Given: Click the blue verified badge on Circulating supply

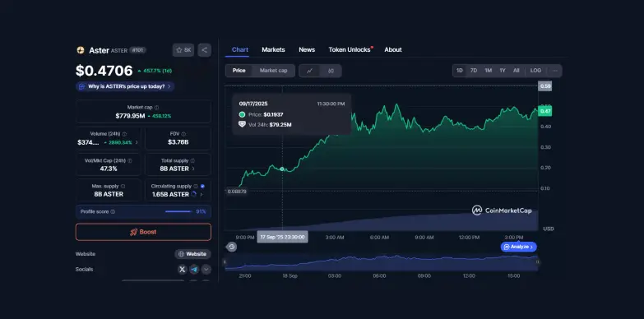Looking at the screenshot, I should point(202,186).
